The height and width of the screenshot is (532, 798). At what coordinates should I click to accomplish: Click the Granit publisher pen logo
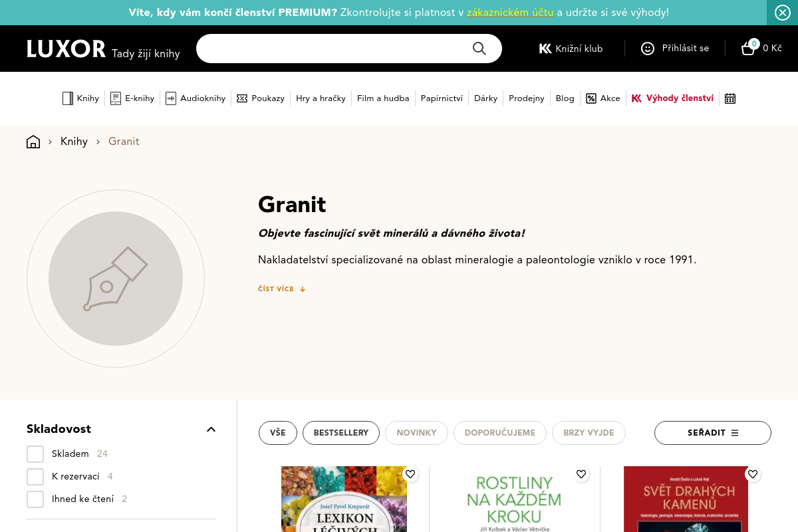pyautogui.click(x=116, y=279)
